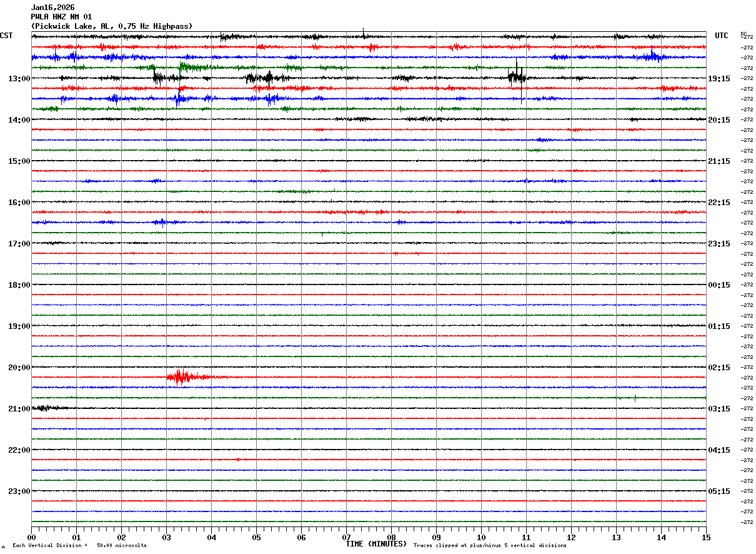
Task: Click the Jan16,2026 date label
Action: (x=52, y=8)
